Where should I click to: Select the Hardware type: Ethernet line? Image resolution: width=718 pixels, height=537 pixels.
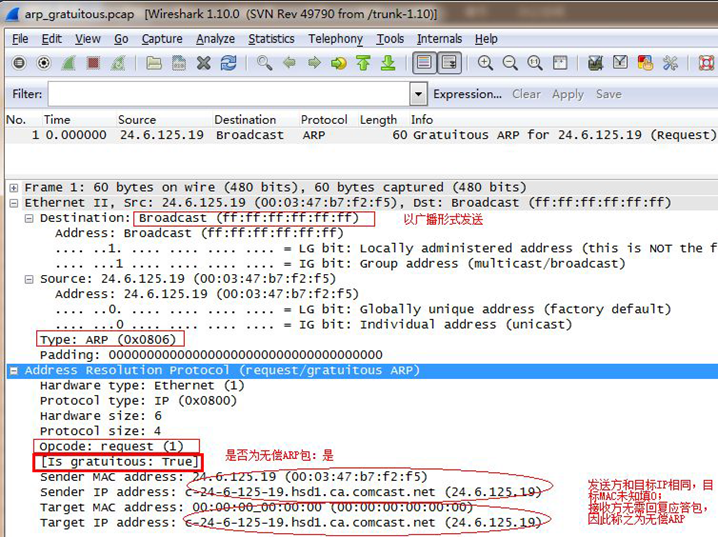142,385
